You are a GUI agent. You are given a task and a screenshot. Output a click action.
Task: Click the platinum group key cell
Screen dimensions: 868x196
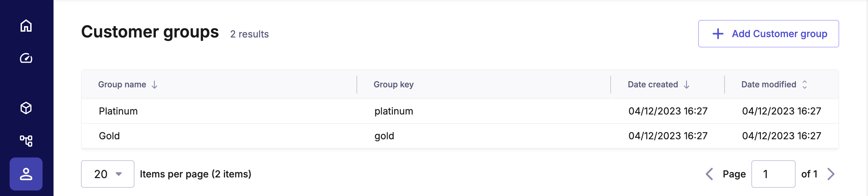pos(394,111)
